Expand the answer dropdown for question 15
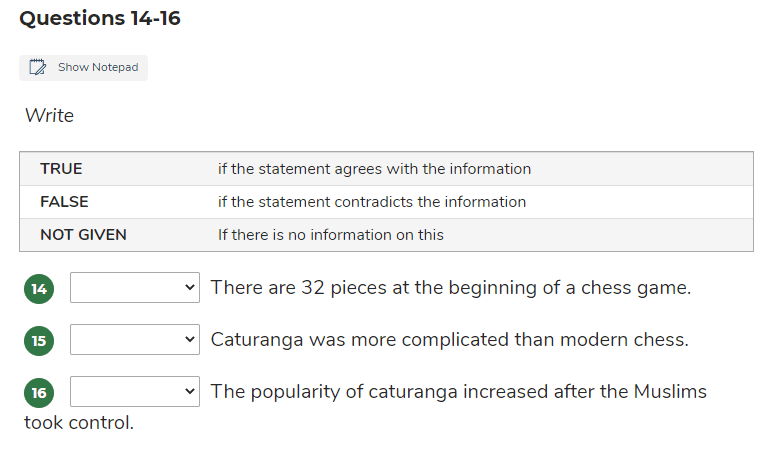 (134, 340)
